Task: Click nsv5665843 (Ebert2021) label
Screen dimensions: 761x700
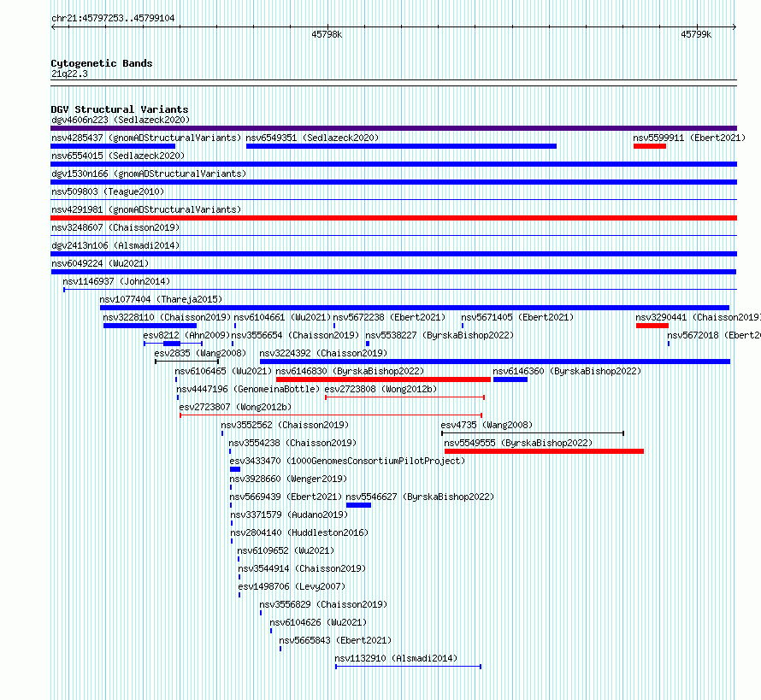Action: tap(335, 640)
